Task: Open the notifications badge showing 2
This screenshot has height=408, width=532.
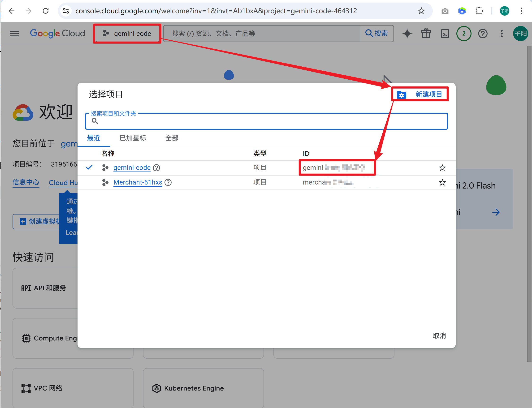Action: 464,34
